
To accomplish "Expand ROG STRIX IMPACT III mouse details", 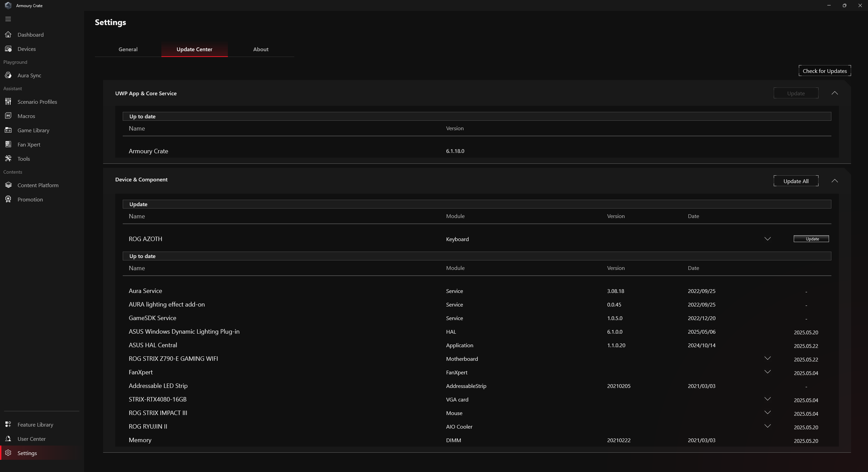I will pos(768,413).
